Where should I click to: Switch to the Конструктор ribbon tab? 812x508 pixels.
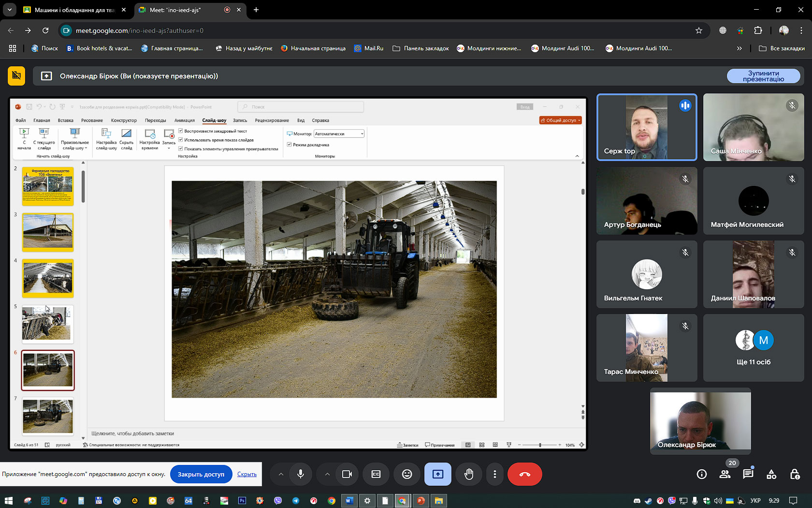coord(124,120)
